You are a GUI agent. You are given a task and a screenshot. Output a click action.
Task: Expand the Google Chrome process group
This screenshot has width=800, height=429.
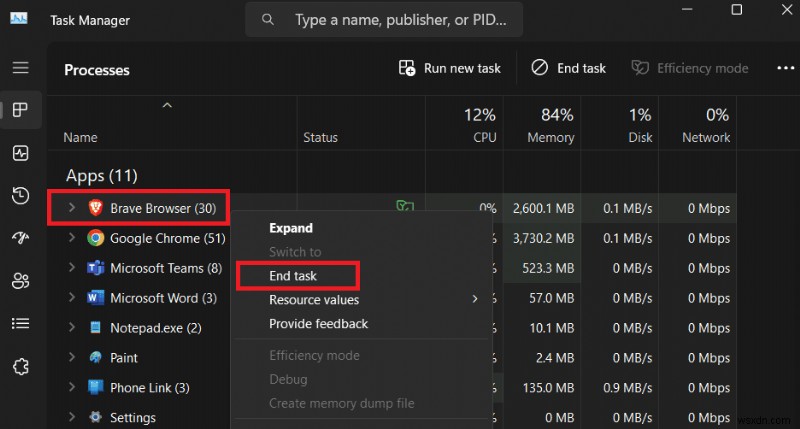71,237
